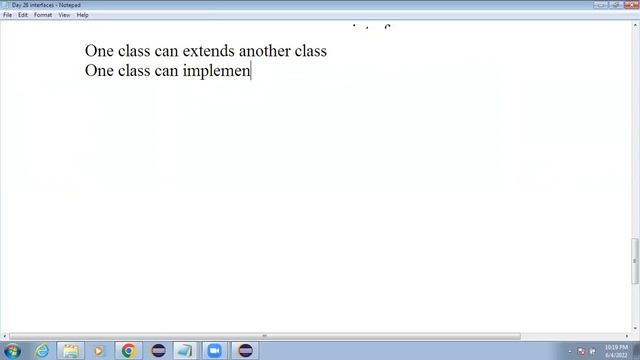Open the Zoom app from taskbar
Screen dimensions: 640x360
click(x=214, y=351)
